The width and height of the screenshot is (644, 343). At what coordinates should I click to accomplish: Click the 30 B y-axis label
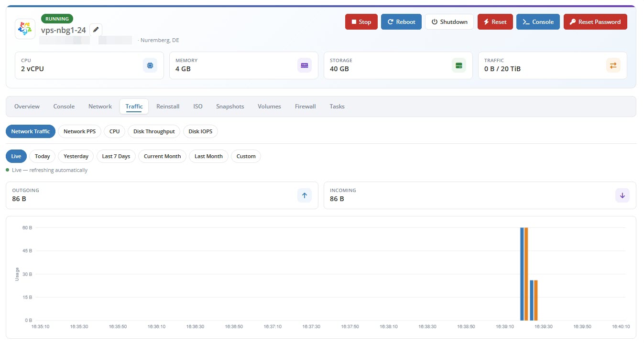coord(27,274)
